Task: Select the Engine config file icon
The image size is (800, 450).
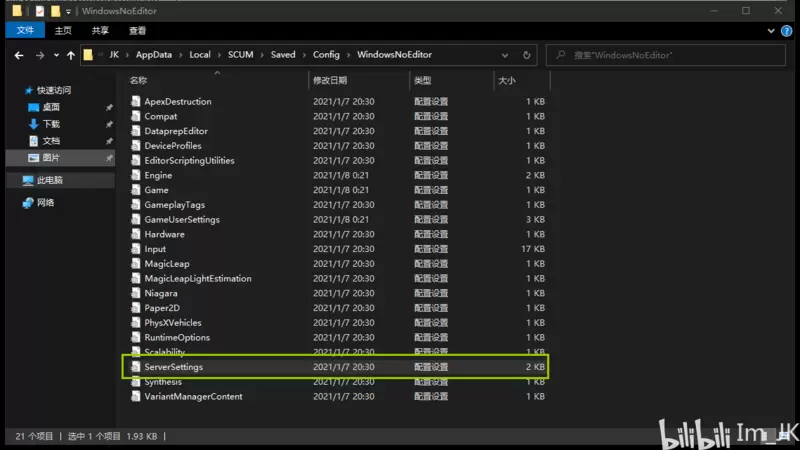Action: coord(135,175)
